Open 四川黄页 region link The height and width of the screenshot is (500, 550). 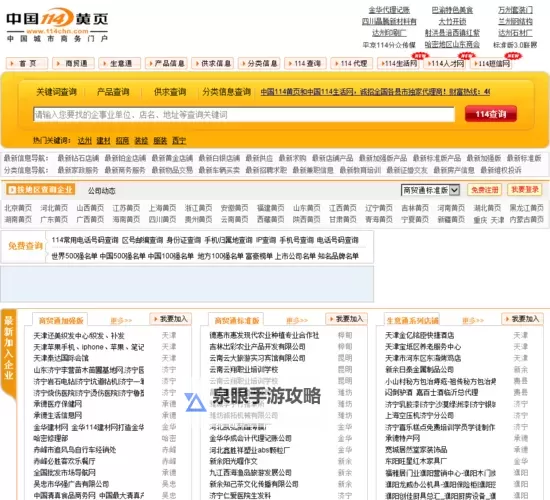click(162, 220)
